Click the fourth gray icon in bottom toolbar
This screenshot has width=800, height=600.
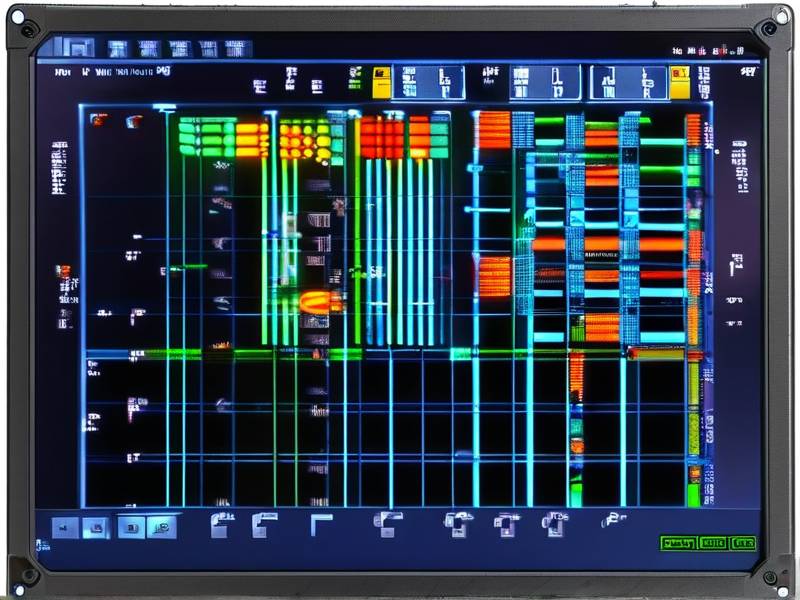pyautogui.click(x=387, y=523)
